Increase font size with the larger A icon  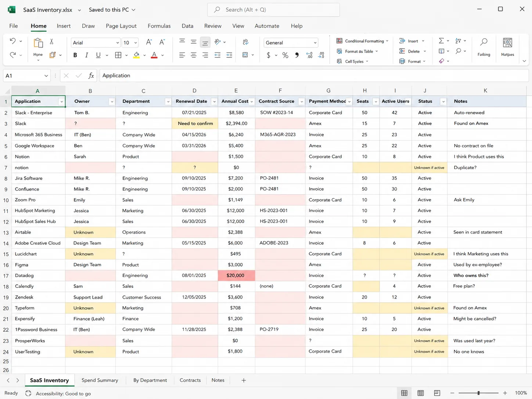148,42
